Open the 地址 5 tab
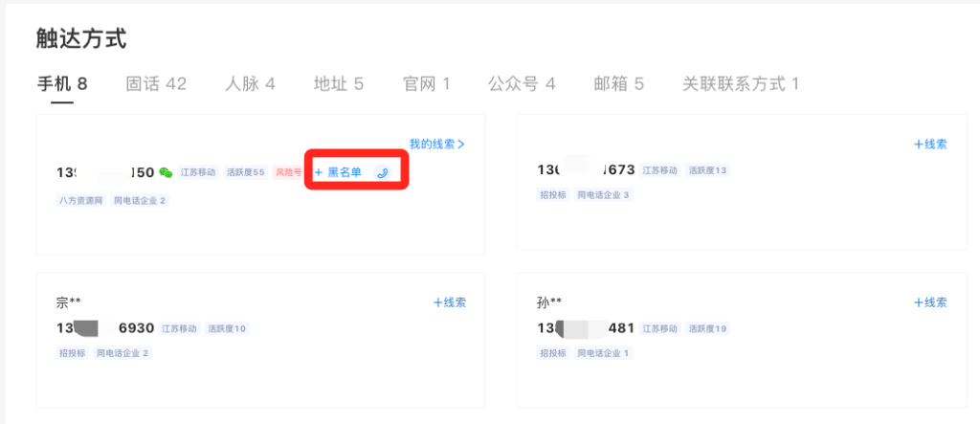 tap(339, 84)
